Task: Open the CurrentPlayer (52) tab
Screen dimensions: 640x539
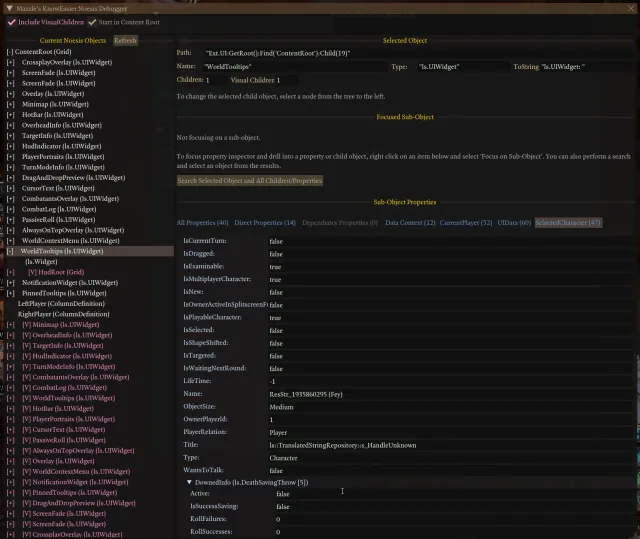Action: click(x=466, y=223)
